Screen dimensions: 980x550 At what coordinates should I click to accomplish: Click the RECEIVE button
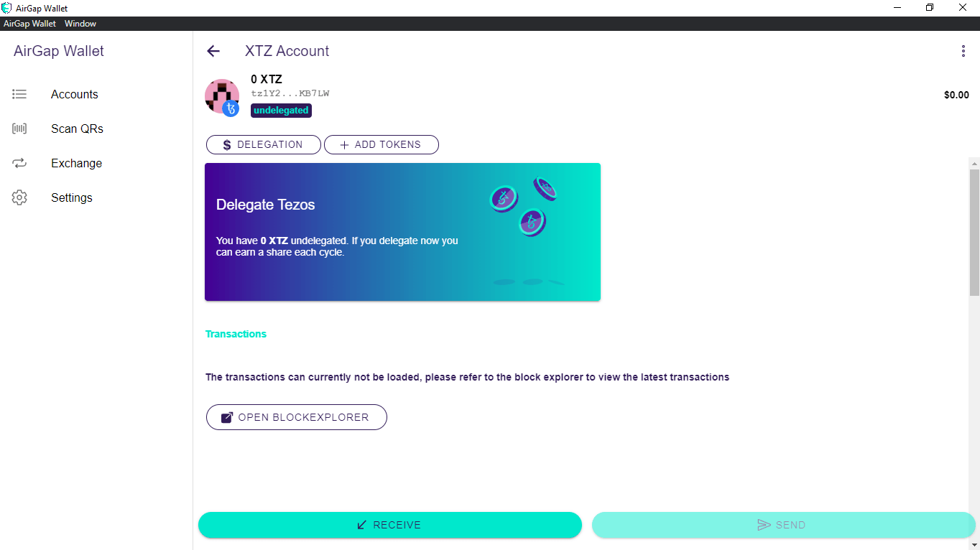coord(390,525)
